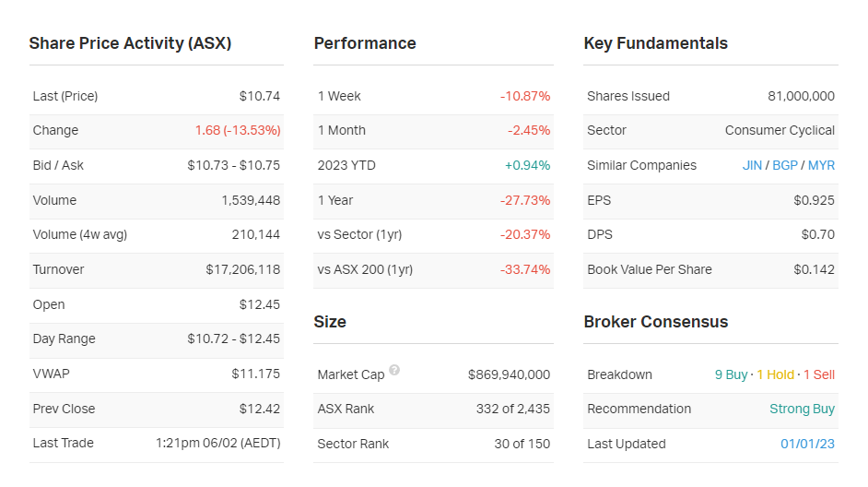
Task: Click the ASX Rank value 332 of 2,435
Action: coord(514,409)
